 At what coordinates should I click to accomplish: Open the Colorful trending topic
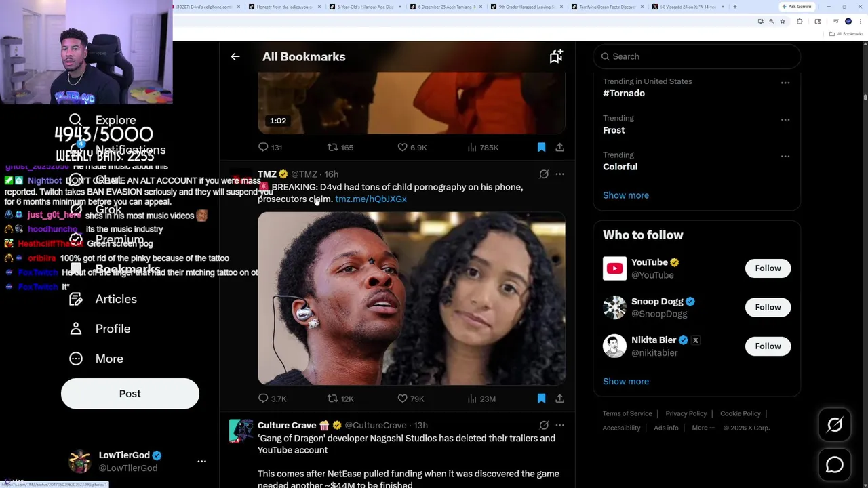[620, 167]
